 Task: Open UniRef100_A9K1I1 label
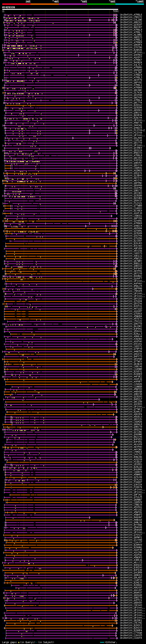(x=131, y=256)
